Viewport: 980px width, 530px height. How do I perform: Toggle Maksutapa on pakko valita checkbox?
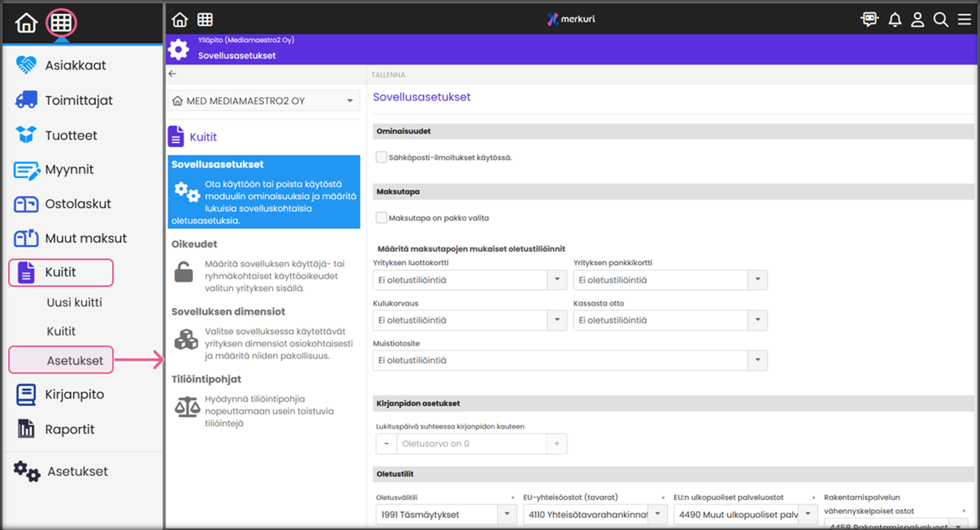[381, 218]
